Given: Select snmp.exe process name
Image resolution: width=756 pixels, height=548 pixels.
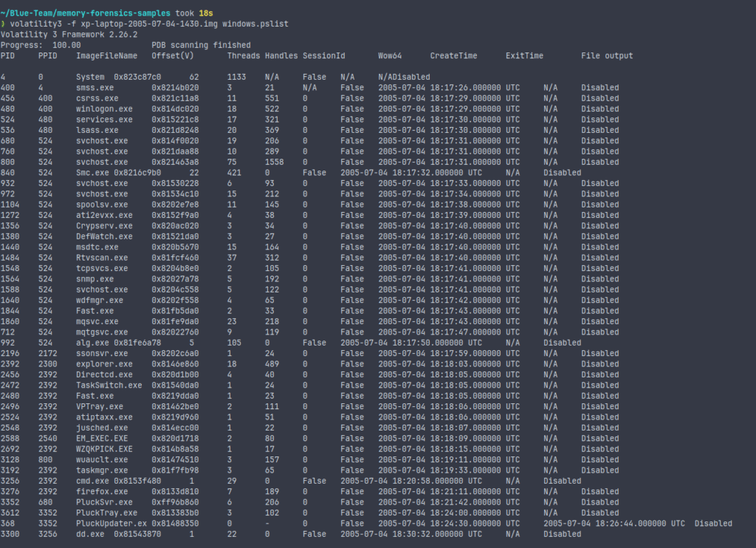Looking at the screenshot, I should (x=94, y=279).
